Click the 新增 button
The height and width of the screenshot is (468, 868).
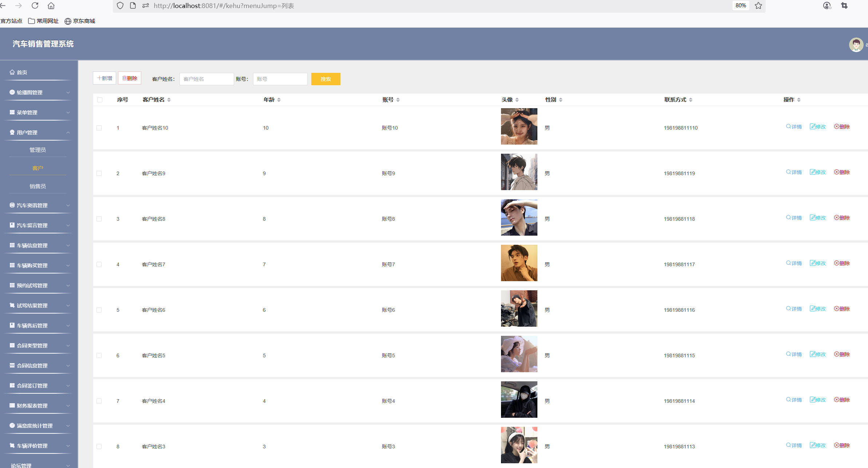pyautogui.click(x=104, y=78)
